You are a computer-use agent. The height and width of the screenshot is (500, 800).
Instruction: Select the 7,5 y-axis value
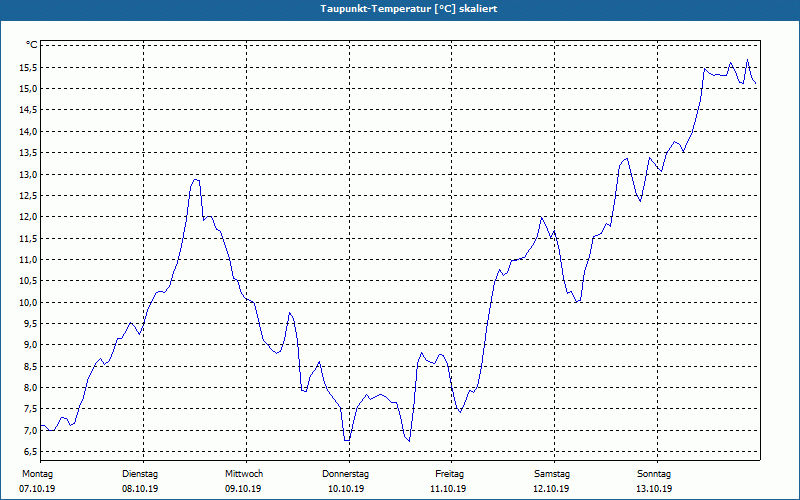[30, 409]
